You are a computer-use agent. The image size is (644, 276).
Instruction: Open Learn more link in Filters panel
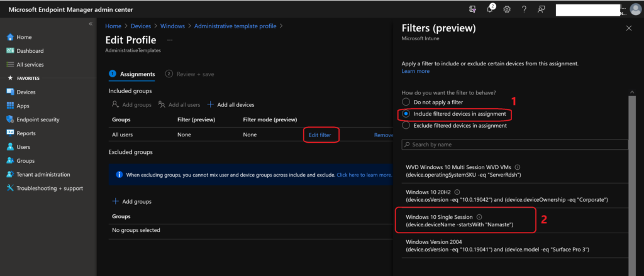click(x=416, y=71)
